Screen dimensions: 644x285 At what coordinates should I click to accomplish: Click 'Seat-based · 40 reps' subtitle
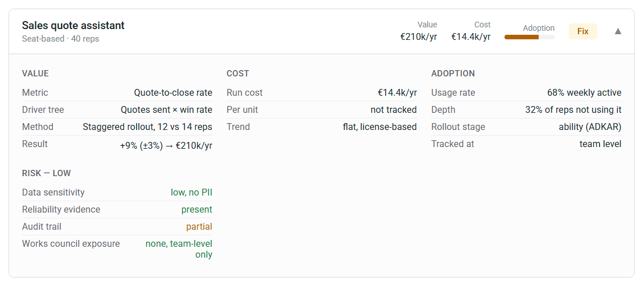pyautogui.click(x=60, y=39)
